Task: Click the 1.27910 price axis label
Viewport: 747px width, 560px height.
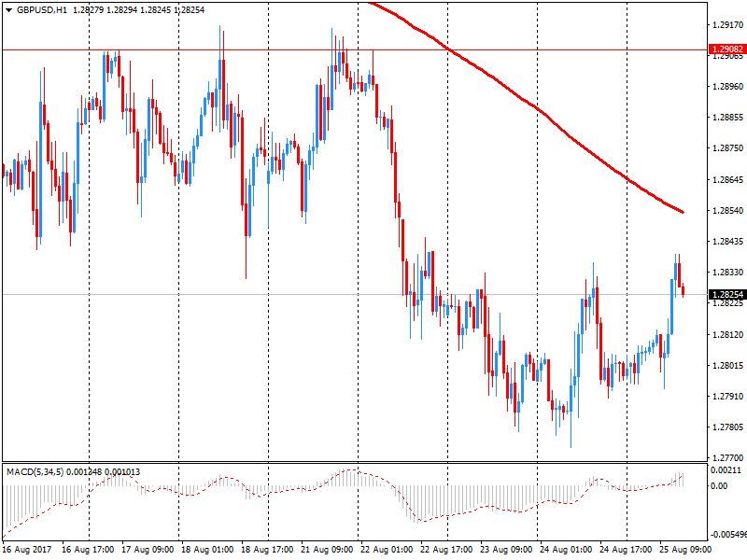Action: tap(727, 396)
